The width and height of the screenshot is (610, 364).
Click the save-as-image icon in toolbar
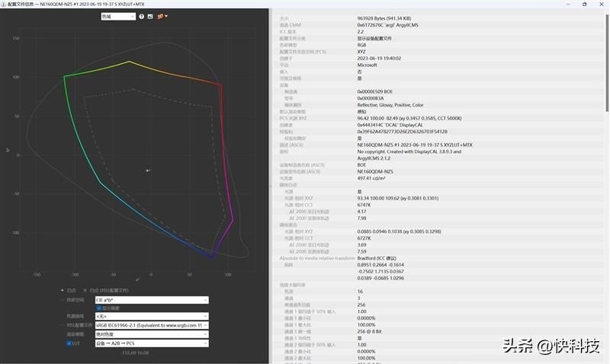point(150,16)
